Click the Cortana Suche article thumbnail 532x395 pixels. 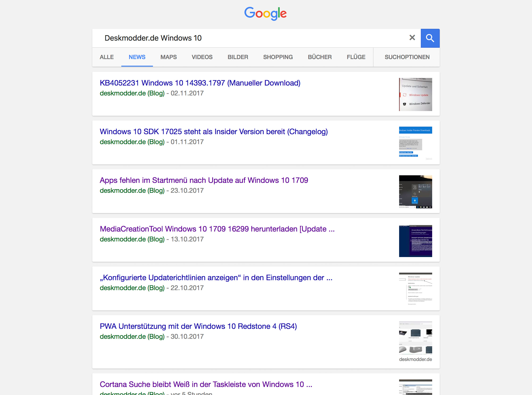click(415, 387)
